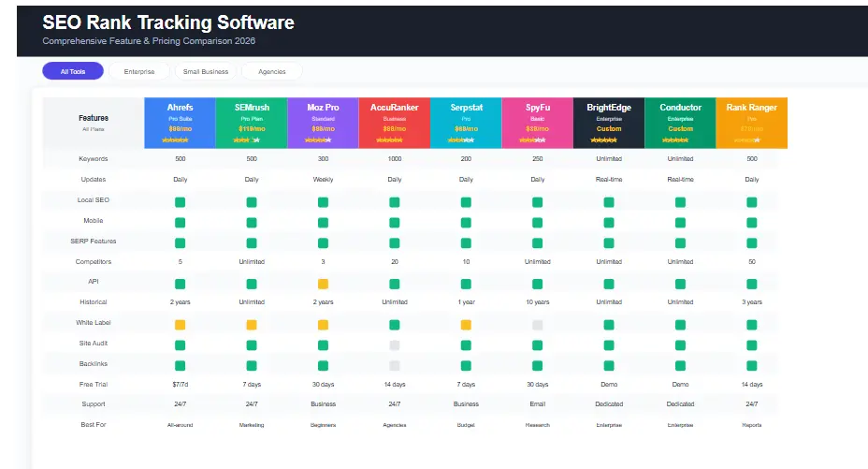Click AccuRanker's 20 competitors value
Viewport: 868px width, 469px height.
394,261
